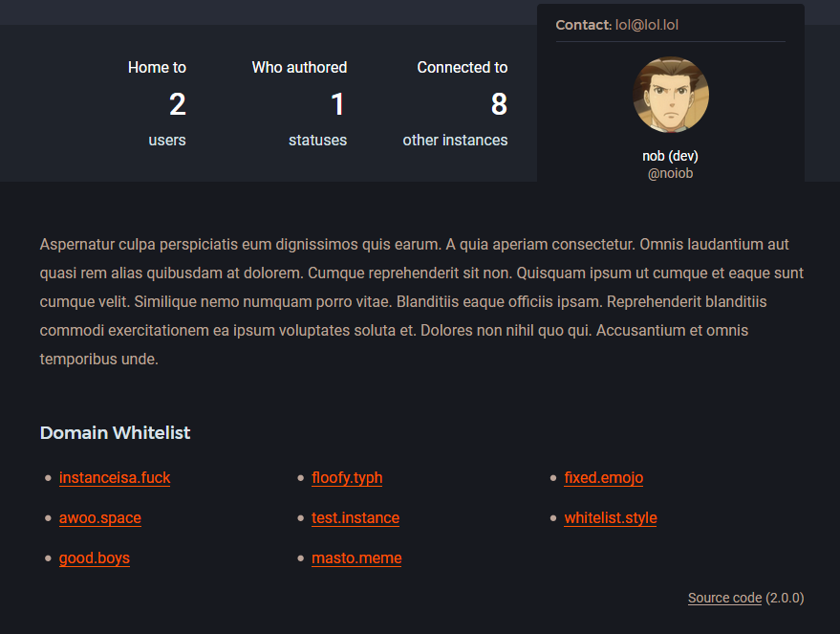Open the Source code link

(x=724, y=599)
